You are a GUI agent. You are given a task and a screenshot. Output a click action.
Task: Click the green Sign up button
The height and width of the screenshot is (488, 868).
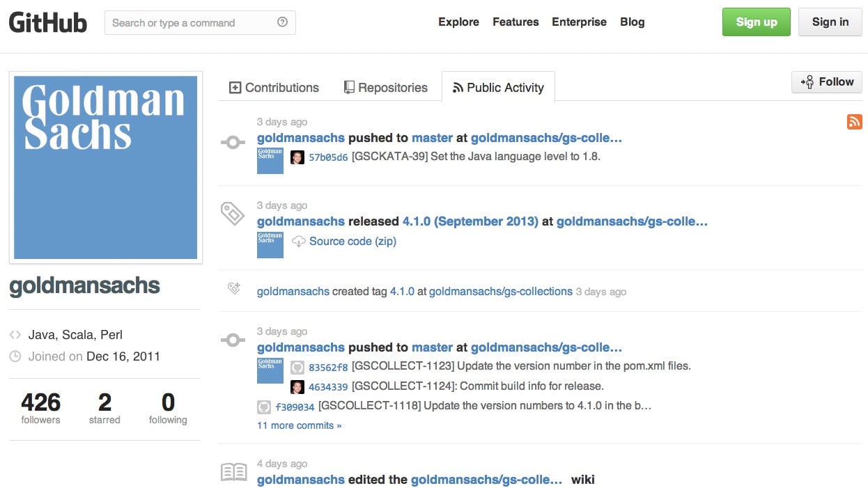click(x=757, y=22)
